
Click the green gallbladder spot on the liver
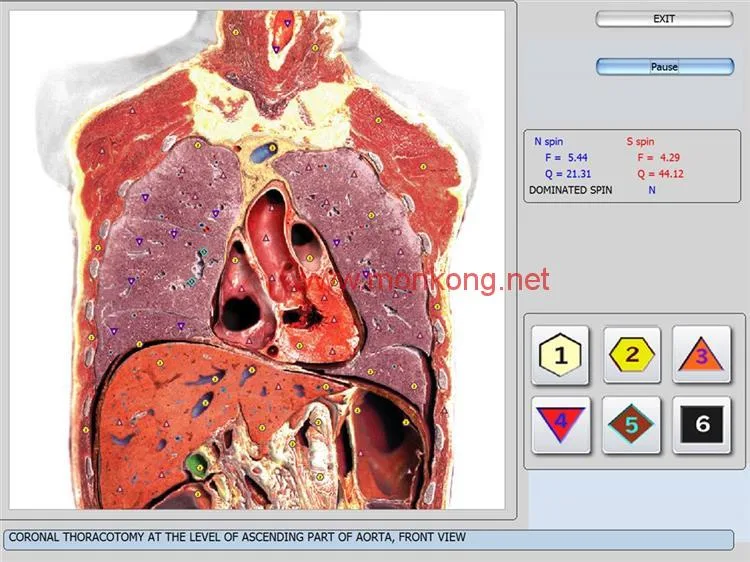(x=196, y=465)
